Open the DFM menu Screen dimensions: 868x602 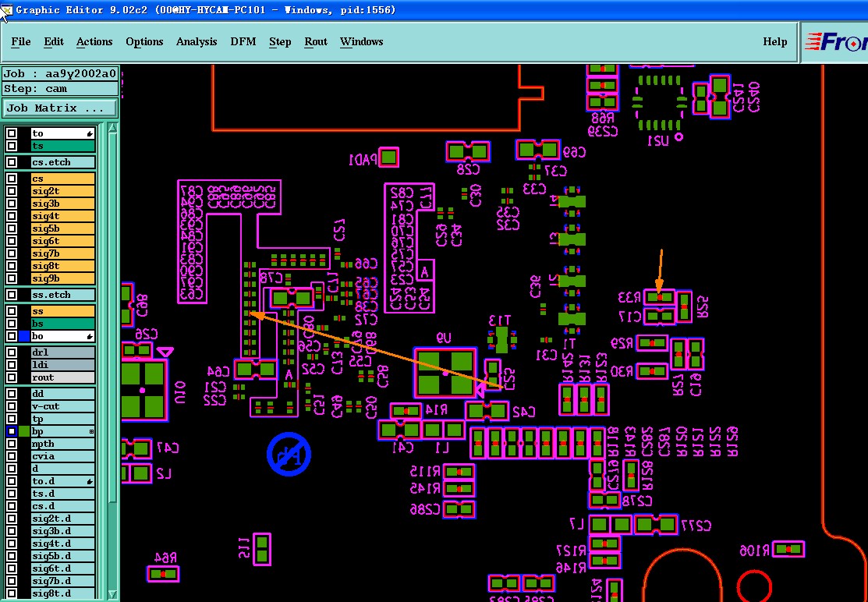(x=243, y=42)
